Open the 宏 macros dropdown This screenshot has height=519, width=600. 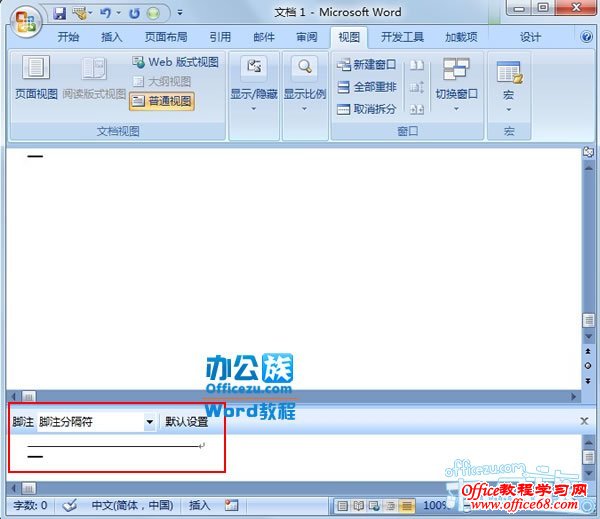pyautogui.click(x=509, y=86)
